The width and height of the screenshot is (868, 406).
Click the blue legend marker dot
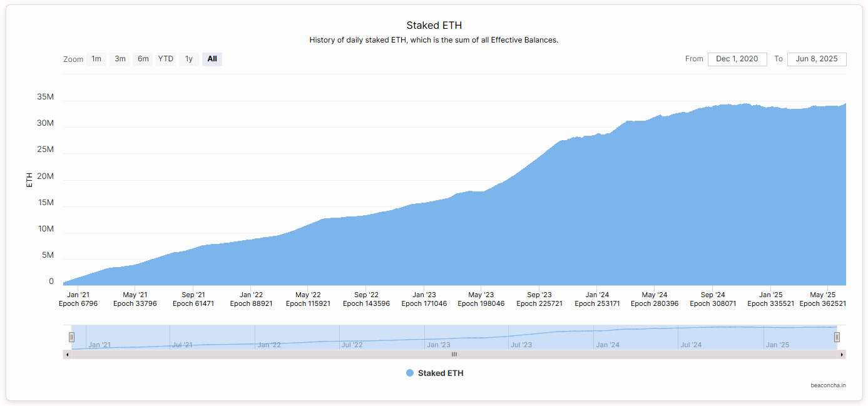[409, 372]
